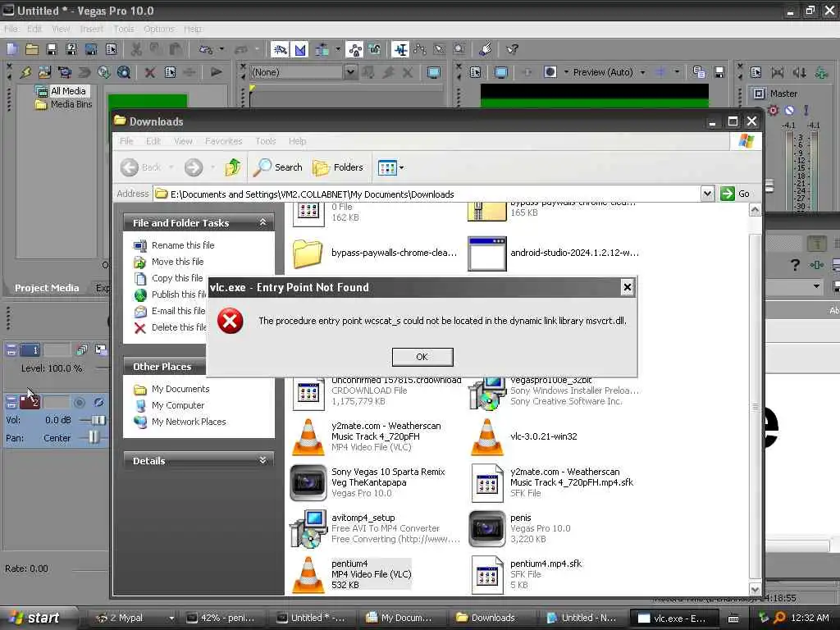The width and height of the screenshot is (840, 630).
Task: Click the Search button in Downloads toolbar
Action: click(x=278, y=167)
